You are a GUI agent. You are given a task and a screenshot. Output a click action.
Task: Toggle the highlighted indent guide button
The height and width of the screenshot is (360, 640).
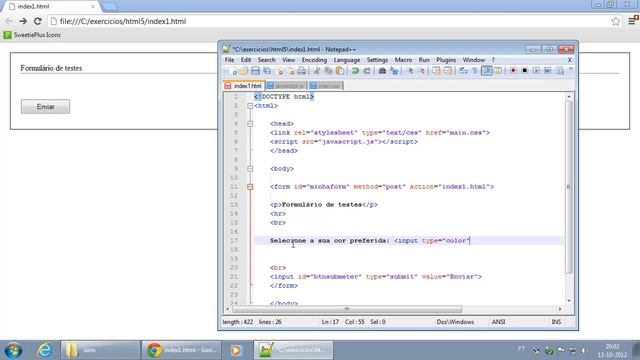[487, 71]
